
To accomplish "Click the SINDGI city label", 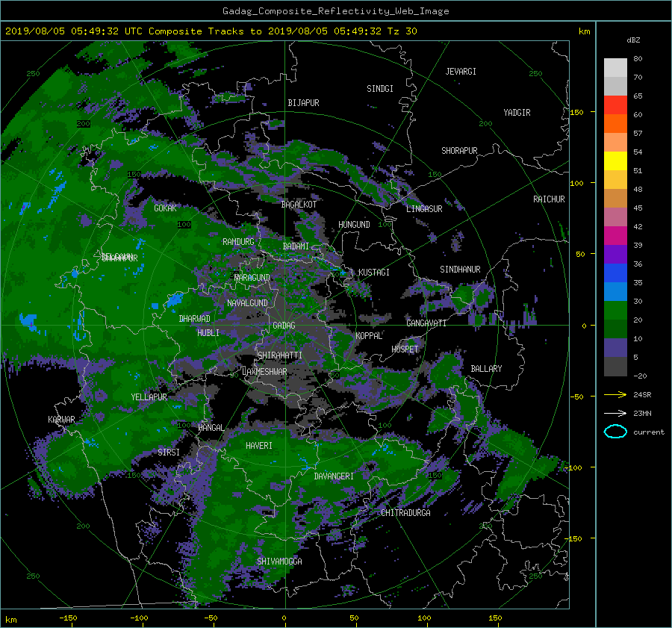I will [380, 89].
